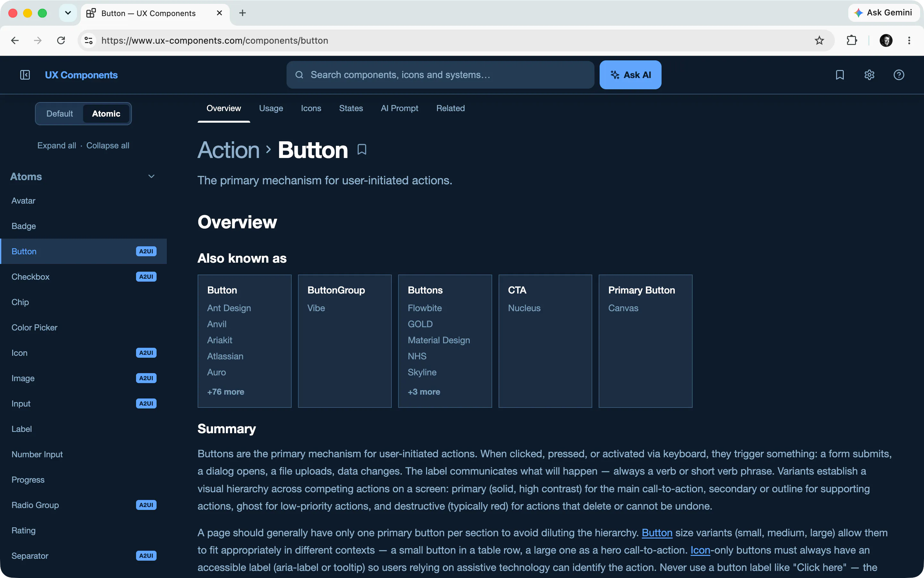Collapse the Atoms section chevron
The width and height of the screenshot is (924, 578).
pos(151,177)
